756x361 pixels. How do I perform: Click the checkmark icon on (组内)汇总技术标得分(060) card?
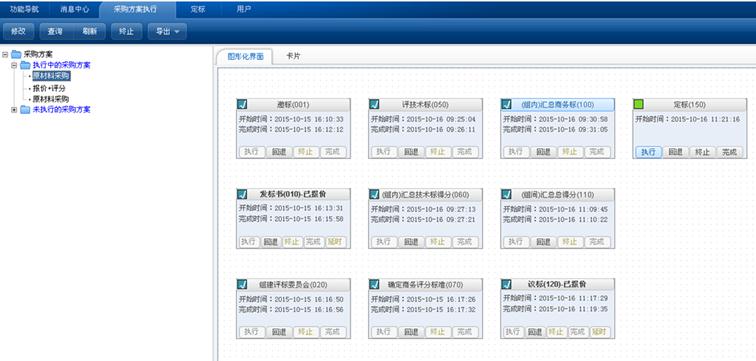click(375, 194)
